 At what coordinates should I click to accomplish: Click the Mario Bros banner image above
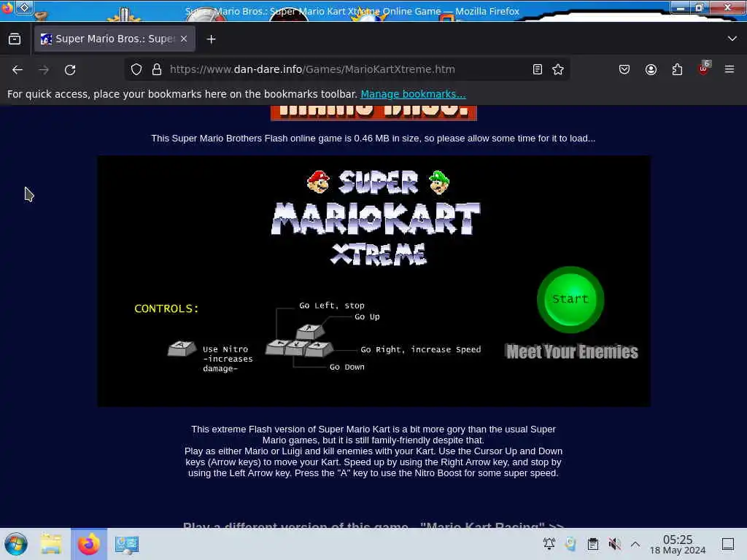click(373, 112)
